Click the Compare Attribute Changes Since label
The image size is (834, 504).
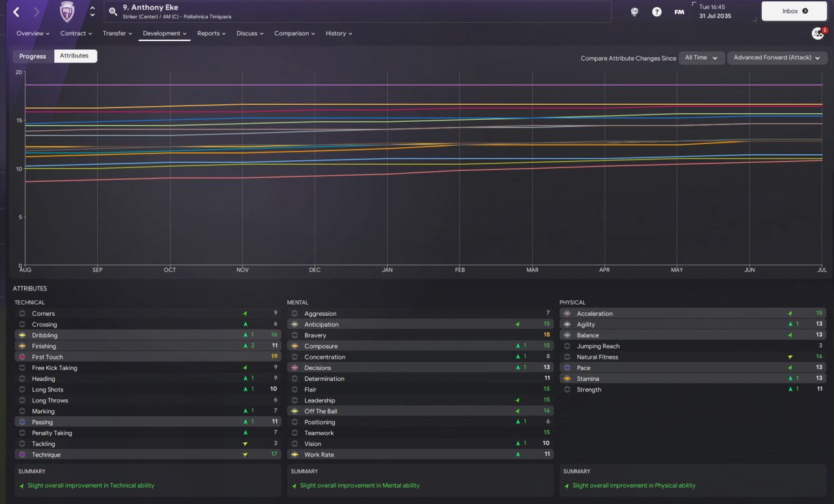[x=628, y=58]
